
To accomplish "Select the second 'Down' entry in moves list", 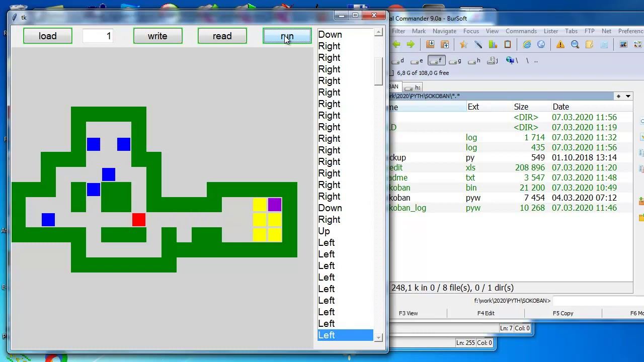I will (345, 208).
